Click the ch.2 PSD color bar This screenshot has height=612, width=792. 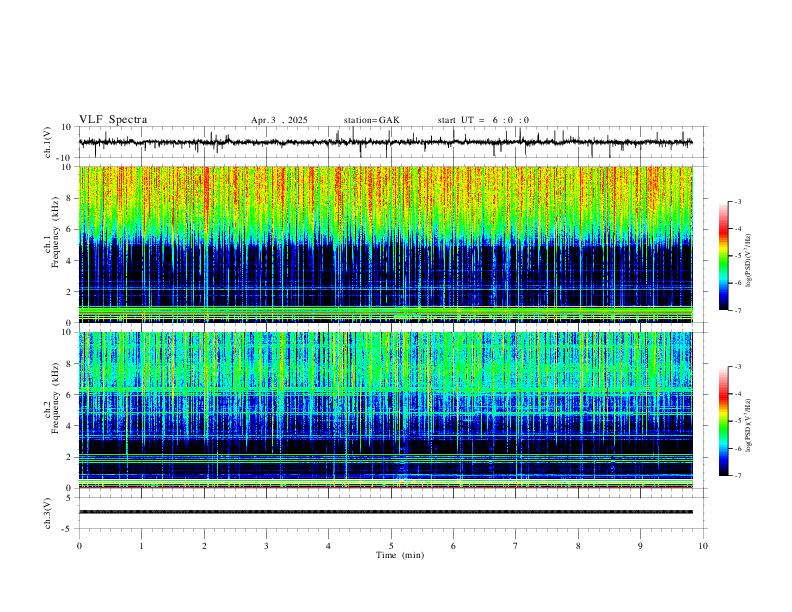[723, 421]
